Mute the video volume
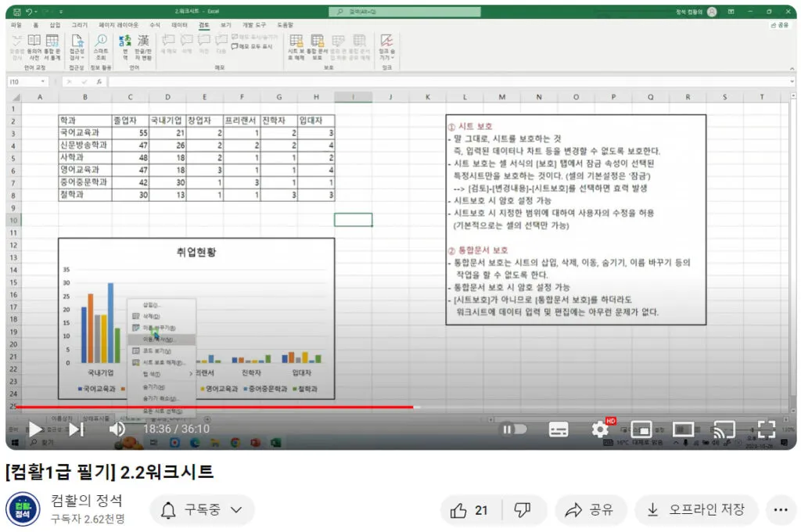Image resolution: width=801 pixels, height=532 pixels. [x=117, y=430]
